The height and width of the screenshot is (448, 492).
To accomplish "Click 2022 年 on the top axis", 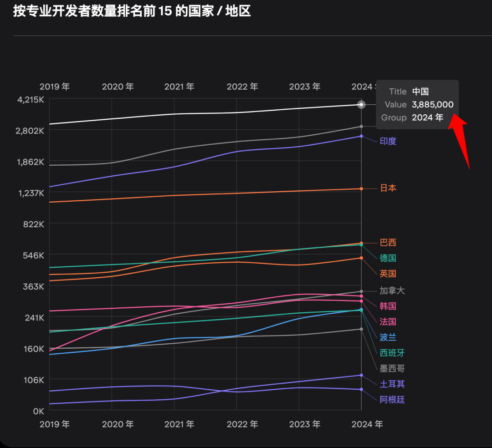I will pyautogui.click(x=242, y=87).
